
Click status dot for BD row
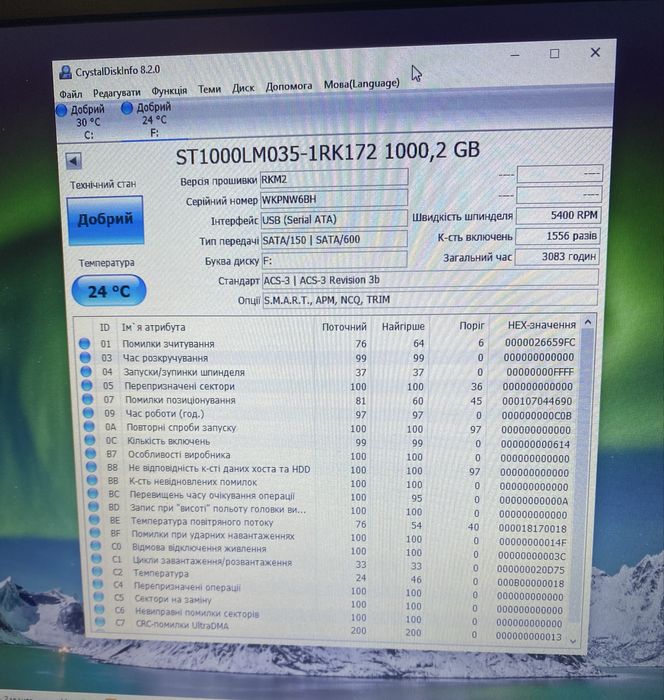pos(94,507)
